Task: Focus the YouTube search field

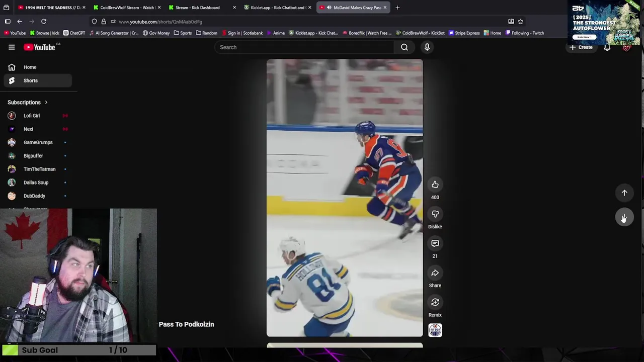Action: coord(304,47)
